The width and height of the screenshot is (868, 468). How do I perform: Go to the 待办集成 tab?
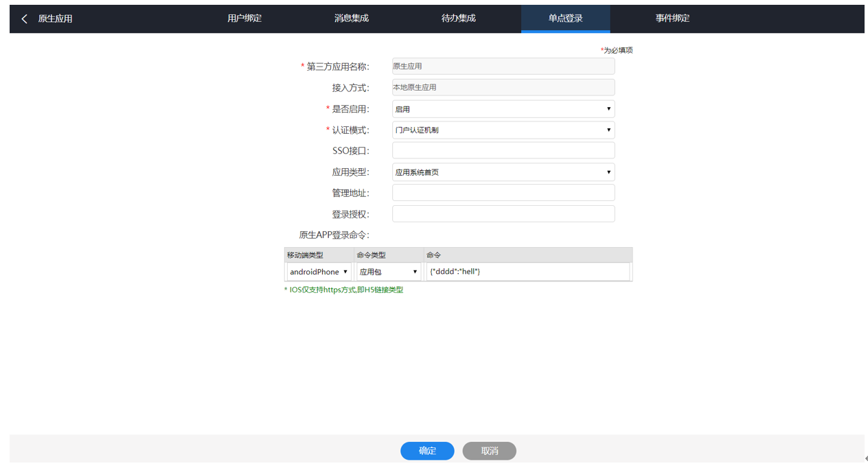[458, 19]
